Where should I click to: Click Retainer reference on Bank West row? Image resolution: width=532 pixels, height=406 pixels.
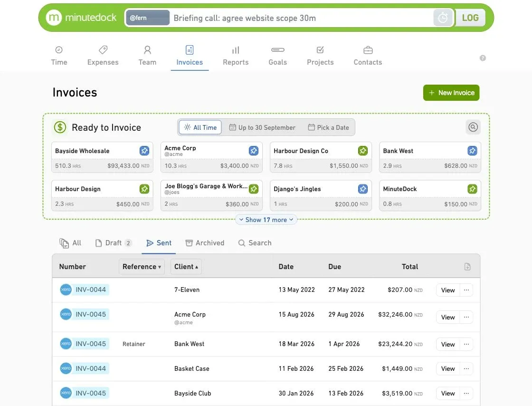pyautogui.click(x=133, y=344)
